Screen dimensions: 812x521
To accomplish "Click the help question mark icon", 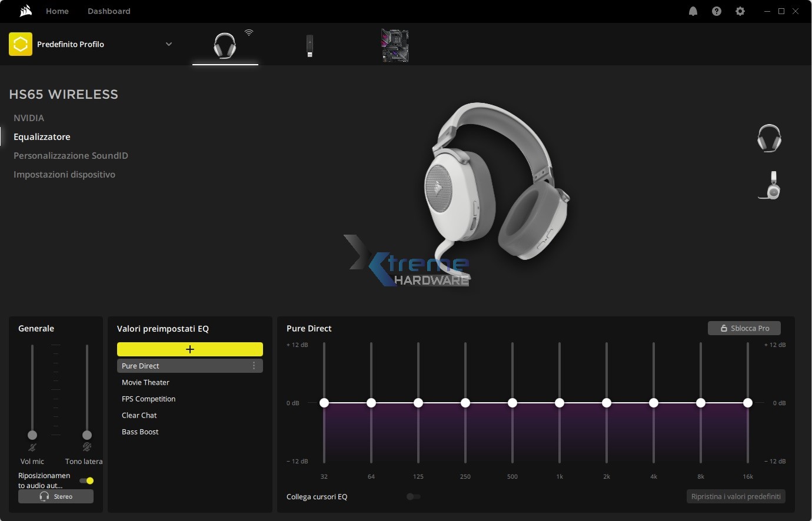I will tap(717, 11).
